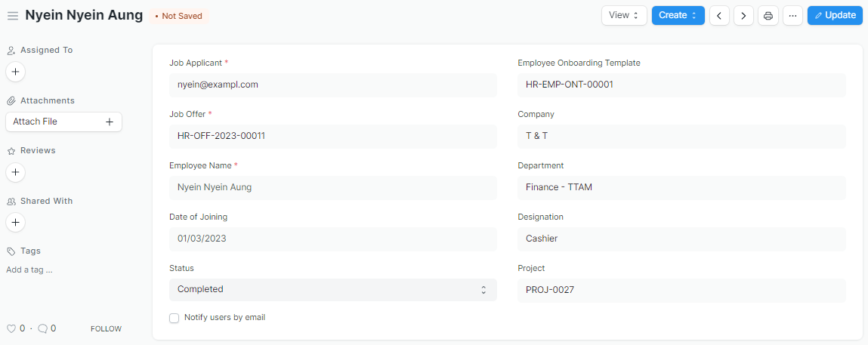Click the Designation field showing Cashier
This screenshot has width=868, height=345.
click(x=681, y=239)
